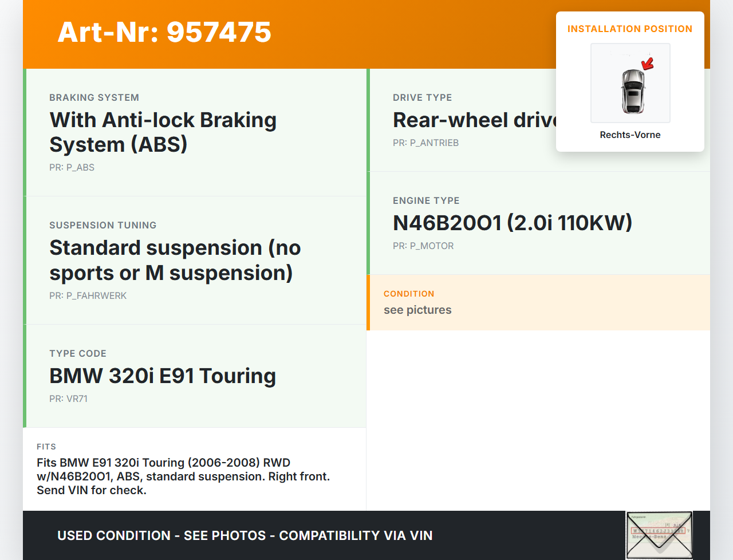Click the Used Condition footer banner text
The height and width of the screenshot is (560, 733).
245,536
